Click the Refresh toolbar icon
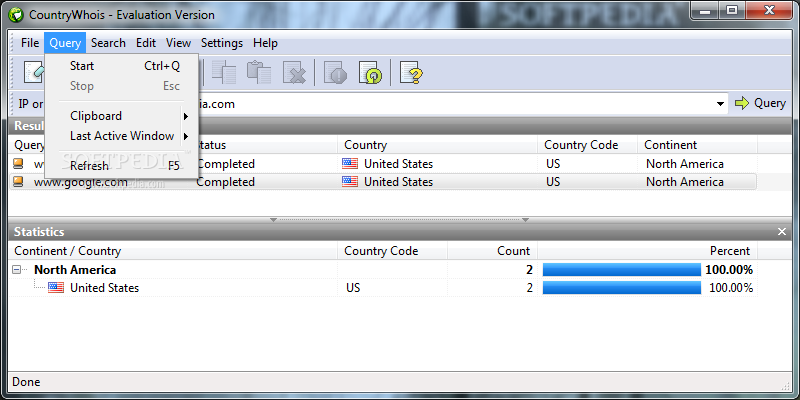Viewport: 800px width, 400px height. pyautogui.click(x=370, y=73)
